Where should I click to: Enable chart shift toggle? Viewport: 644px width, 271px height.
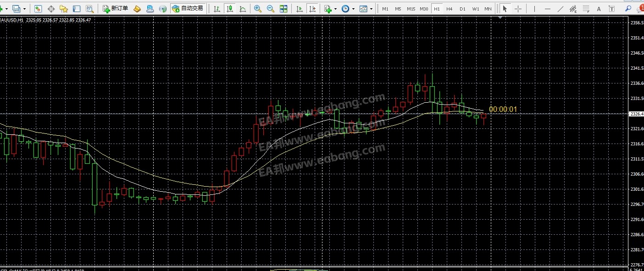pyautogui.click(x=312, y=9)
